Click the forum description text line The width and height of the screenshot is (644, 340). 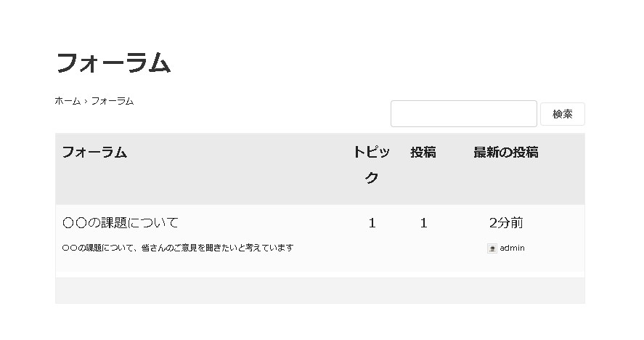[x=178, y=248]
